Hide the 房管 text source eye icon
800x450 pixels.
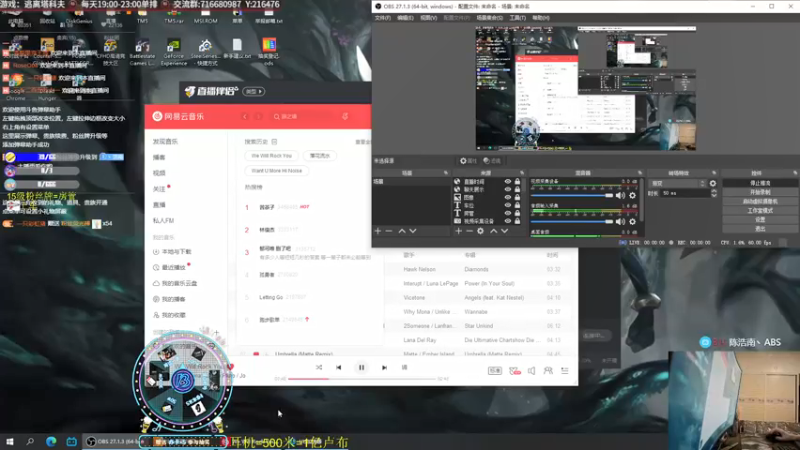(508, 213)
